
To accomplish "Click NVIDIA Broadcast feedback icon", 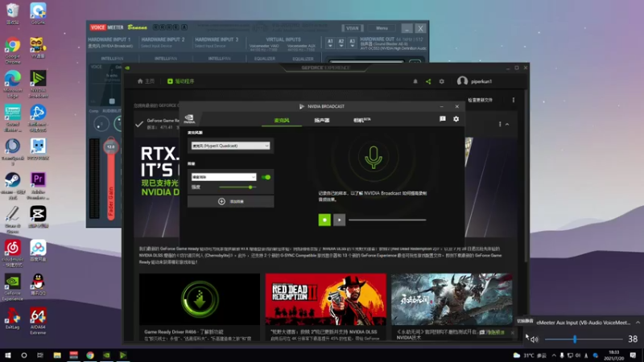I will pos(442,119).
